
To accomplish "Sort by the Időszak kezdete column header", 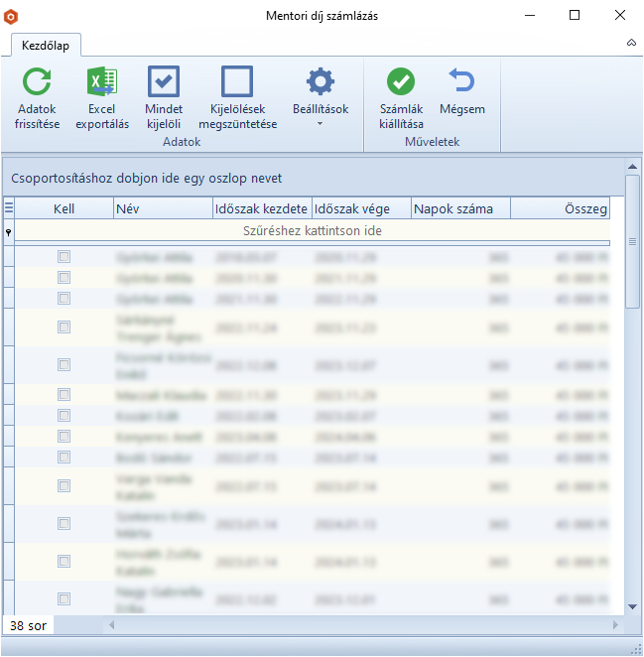I will 261,208.
